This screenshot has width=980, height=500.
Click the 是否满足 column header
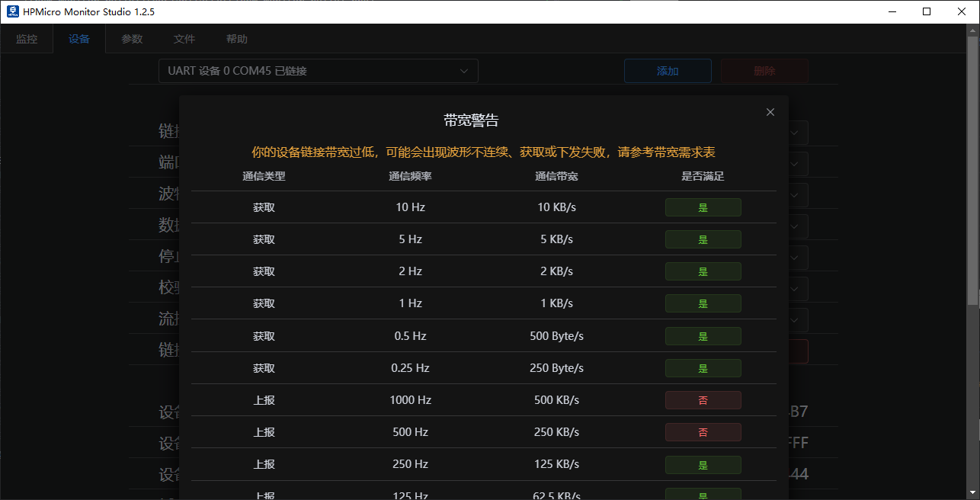pos(703,176)
